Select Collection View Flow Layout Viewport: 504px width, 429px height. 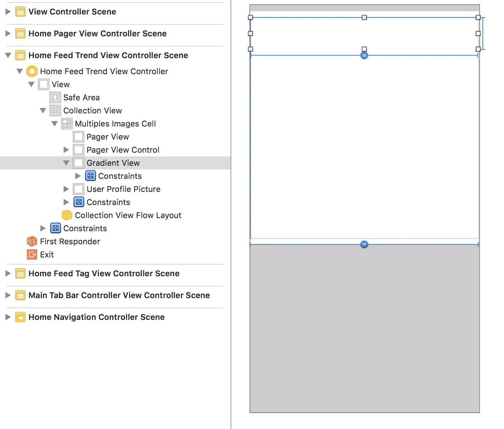tap(115, 215)
